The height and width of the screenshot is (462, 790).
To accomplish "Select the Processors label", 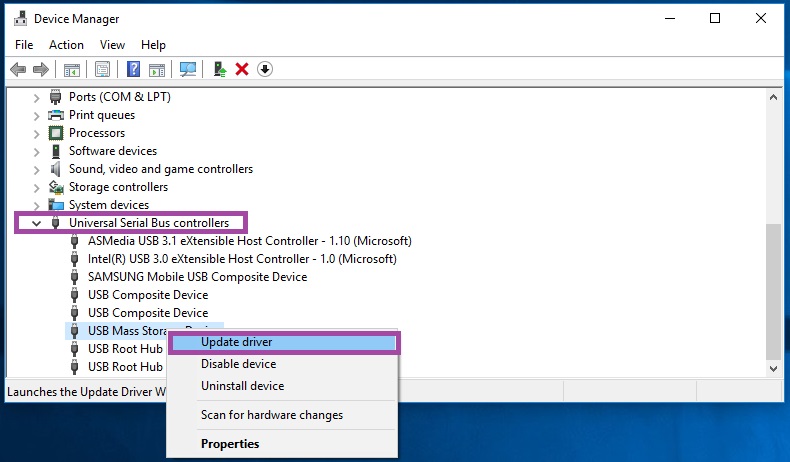I will click(x=97, y=133).
